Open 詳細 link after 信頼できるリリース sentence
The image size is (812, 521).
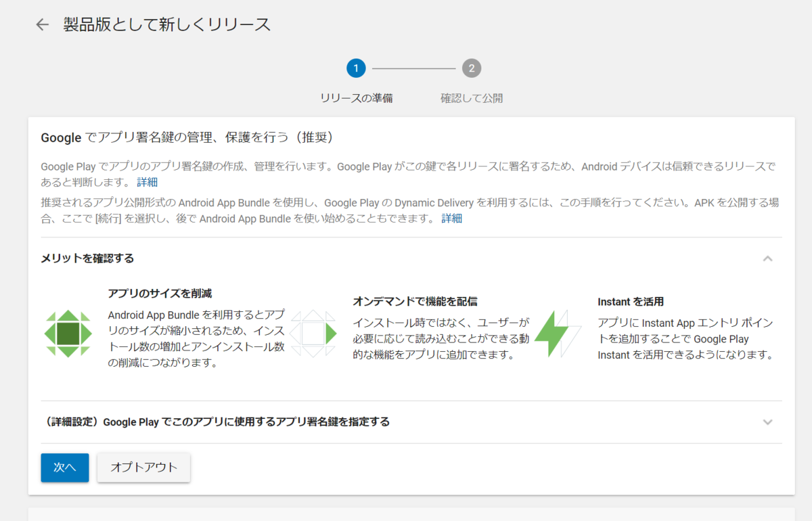tap(148, 182)
